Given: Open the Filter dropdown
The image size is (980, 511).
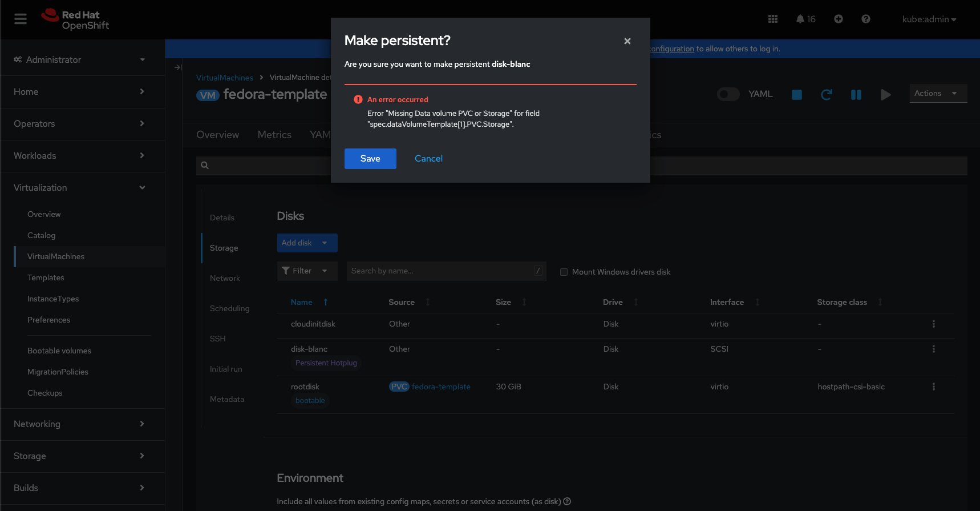Looking at the screenshot, I should (x=307, y=271).
